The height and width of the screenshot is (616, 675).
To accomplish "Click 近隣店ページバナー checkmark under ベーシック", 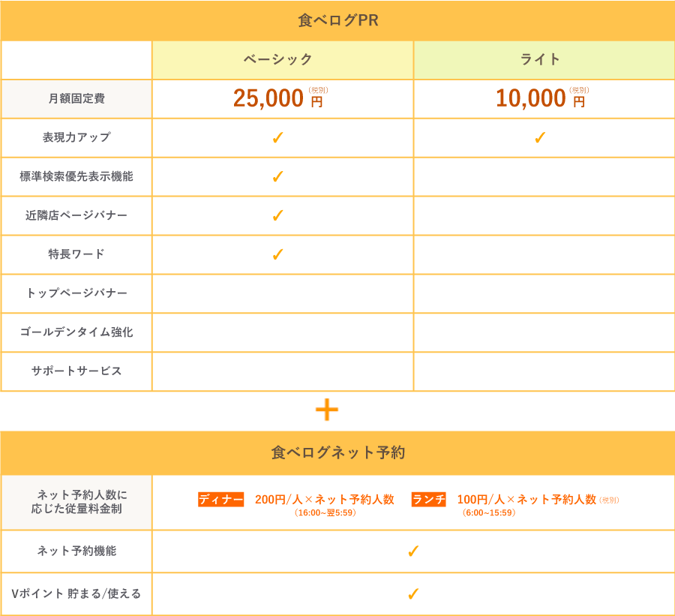I will pos(278,215).
